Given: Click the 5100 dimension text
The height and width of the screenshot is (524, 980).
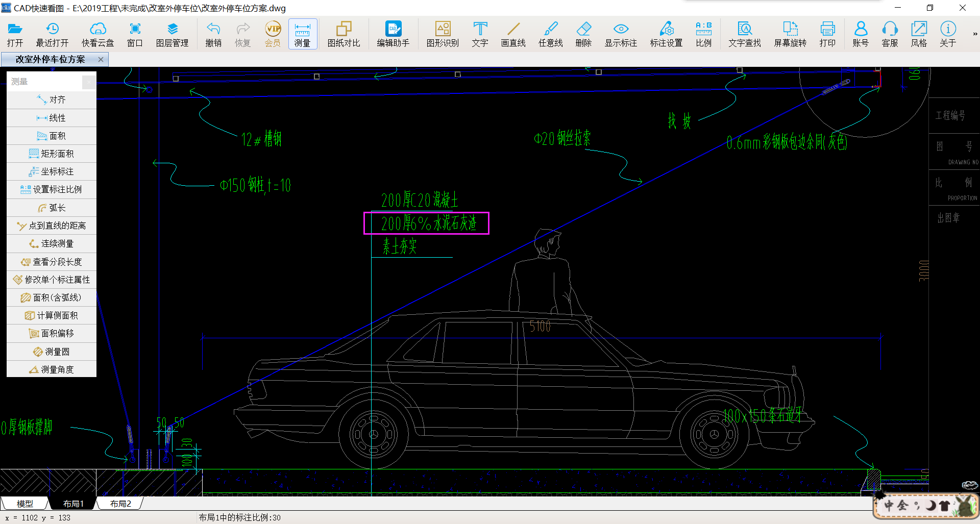Looking at the screenshot, I should [x=540, y=326].
